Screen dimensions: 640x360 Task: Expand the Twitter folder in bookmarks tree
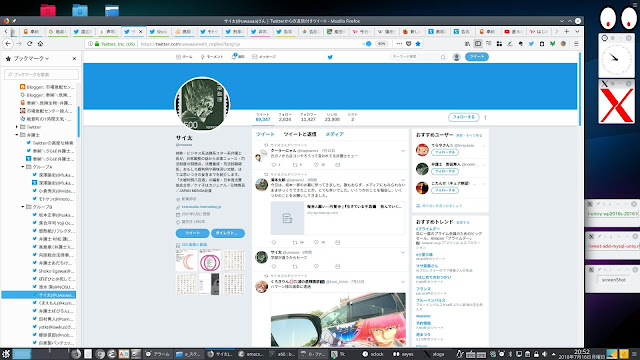17,127
